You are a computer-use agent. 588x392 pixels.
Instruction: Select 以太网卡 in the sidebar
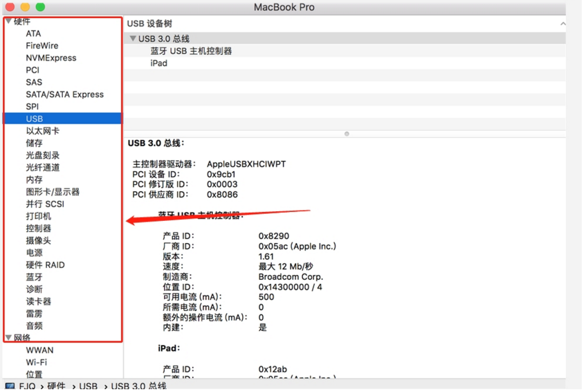(x=42, y=131)
